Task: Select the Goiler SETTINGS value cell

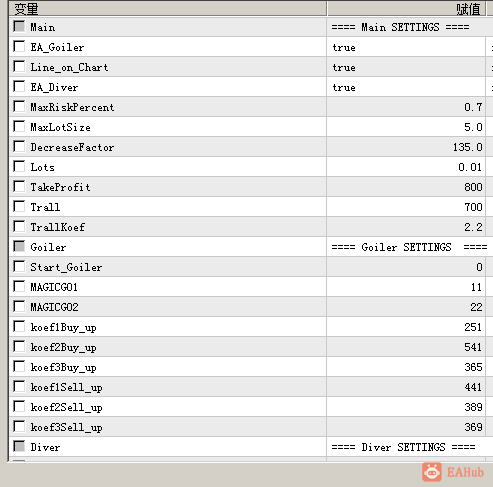Action: [x=410, y=247]
